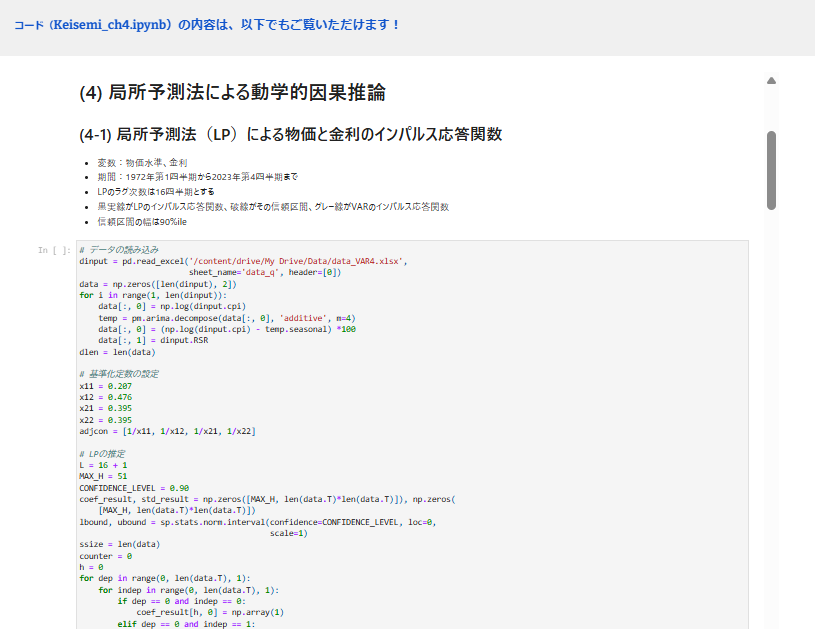Click the "adjcon = [1/x11, ...]" line
Image resolution: width=815 pixels, height=629 pixels.
coord(167,431)
